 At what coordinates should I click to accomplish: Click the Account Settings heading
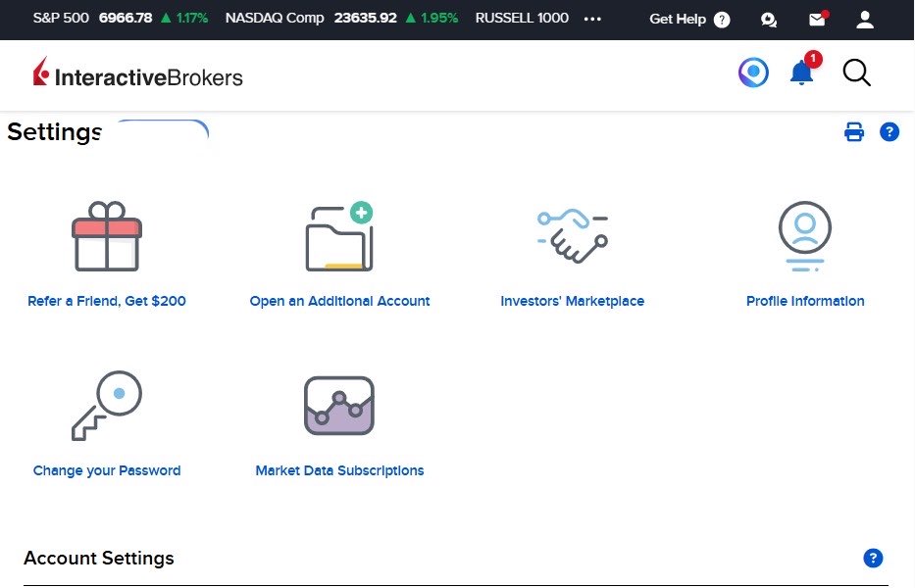click(x=99, y=559)
